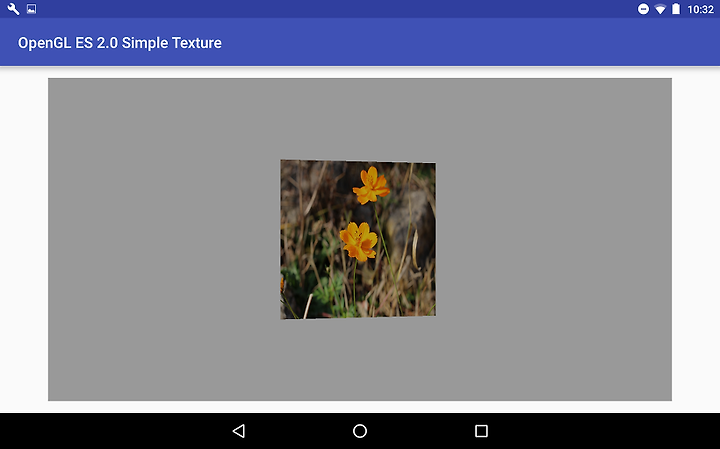
Task: Tap the wrench icon in the status bar
Action: tap(13, 9)
